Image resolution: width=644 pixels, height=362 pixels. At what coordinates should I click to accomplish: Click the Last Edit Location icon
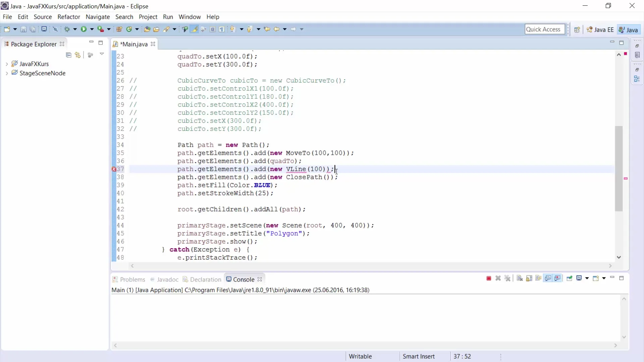click(x=267, y=29)
